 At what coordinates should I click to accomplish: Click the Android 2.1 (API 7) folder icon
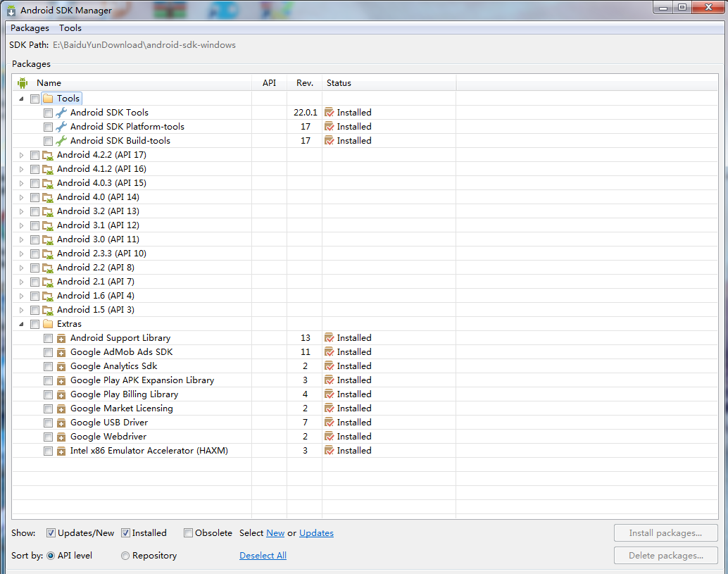click(48, 282)
